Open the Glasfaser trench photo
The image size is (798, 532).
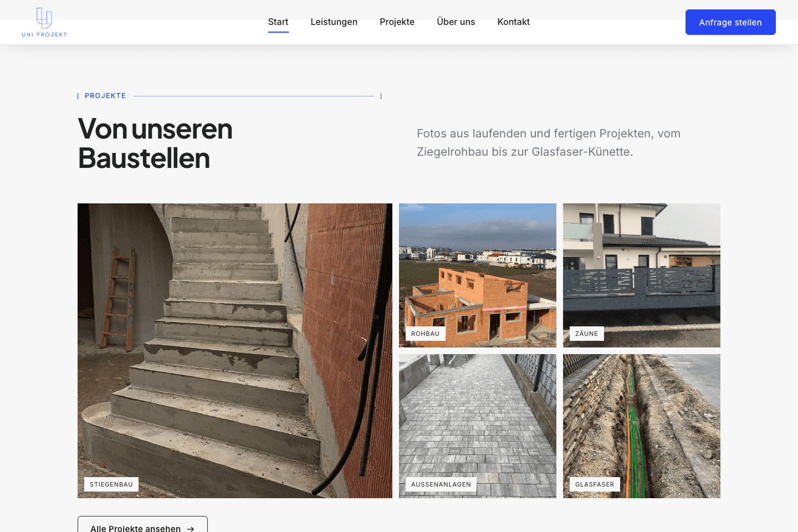pyautogui.click(x=642, y=426)
